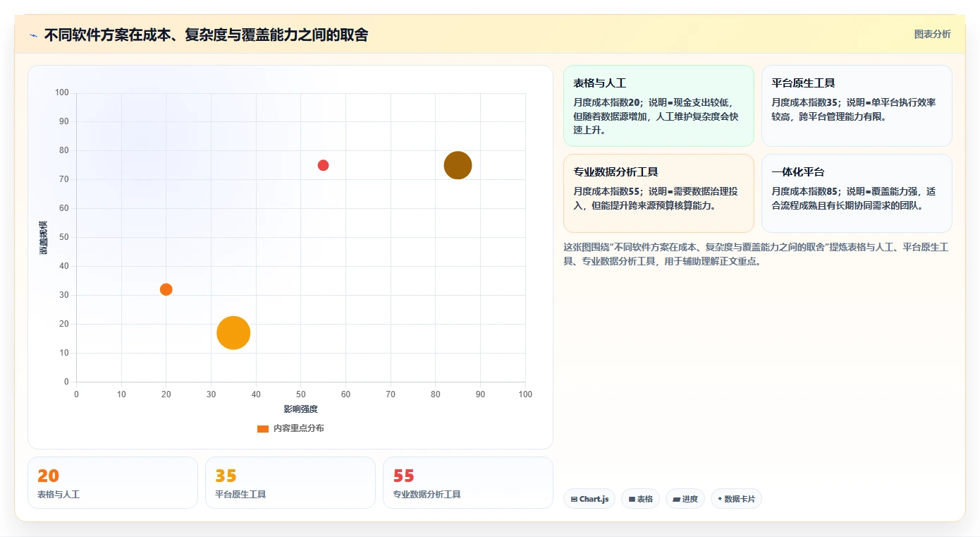Open the 平台原生工具 description card

857,106
